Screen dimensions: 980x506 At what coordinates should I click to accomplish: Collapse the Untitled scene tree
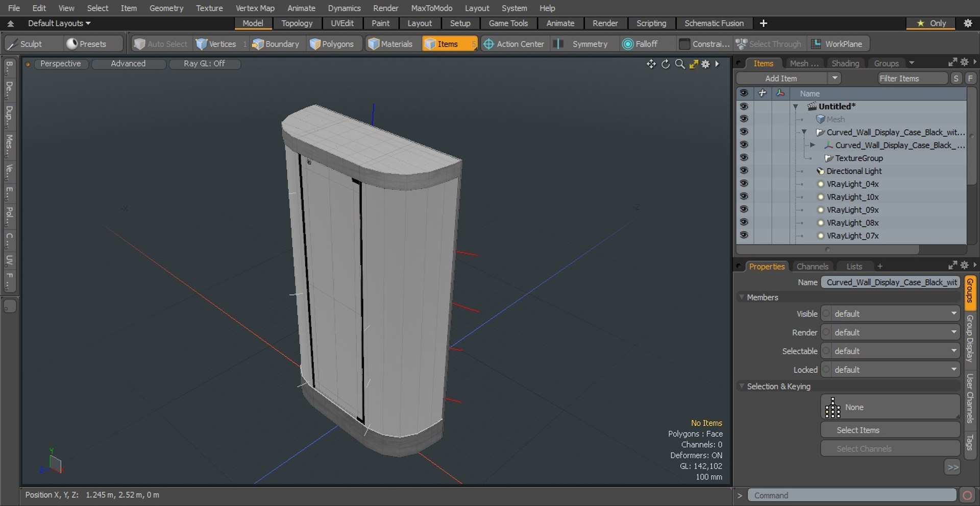tap(795, 107)
